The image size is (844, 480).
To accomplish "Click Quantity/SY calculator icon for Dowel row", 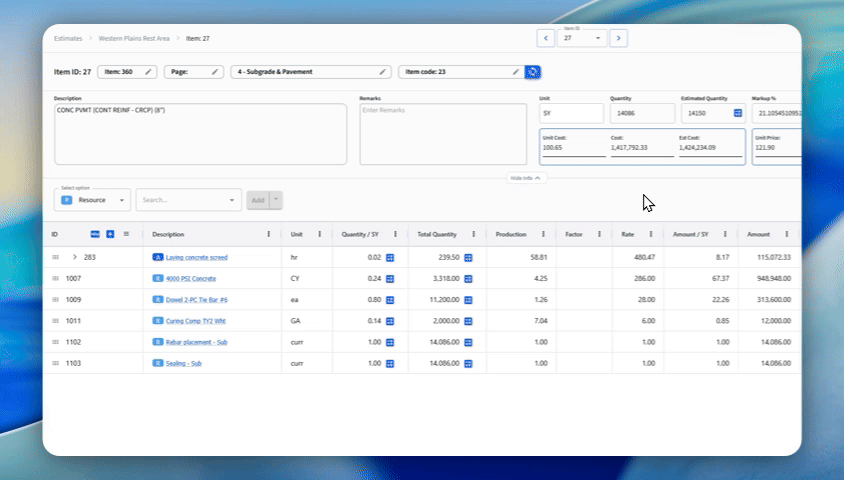I will (390, 299).
